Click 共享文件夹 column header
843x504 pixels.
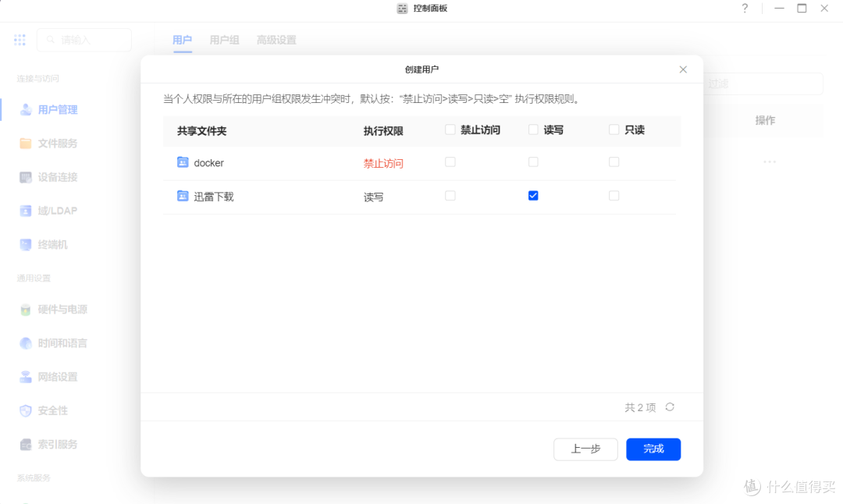(x=201, y=130)
